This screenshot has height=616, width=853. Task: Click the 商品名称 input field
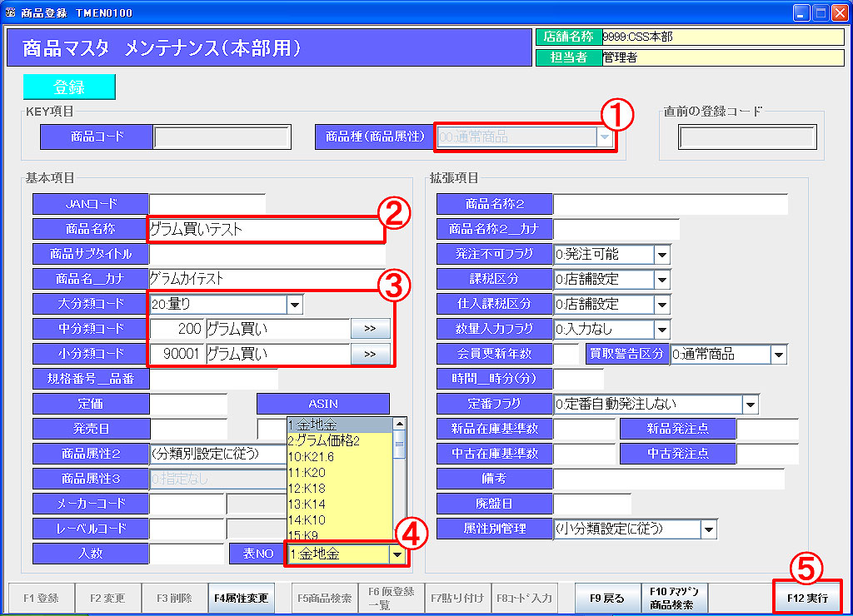pyautogui.click(x=265, y=230)
